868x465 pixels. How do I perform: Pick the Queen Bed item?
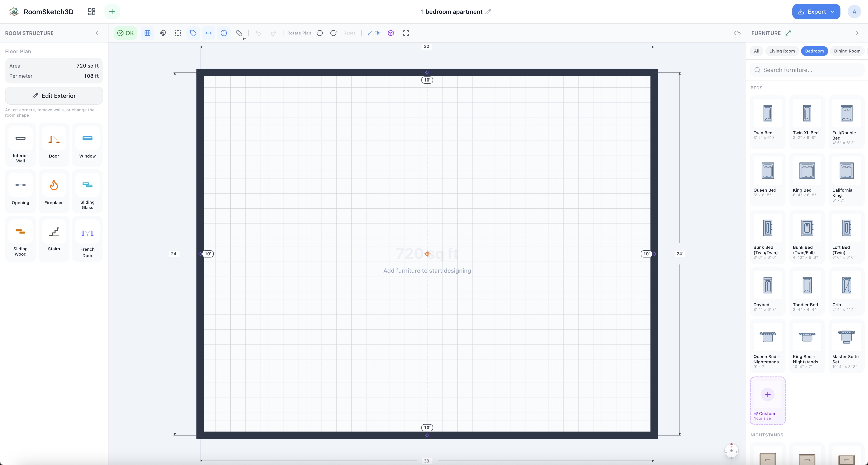pyautogui.click(x=768, y=179)
